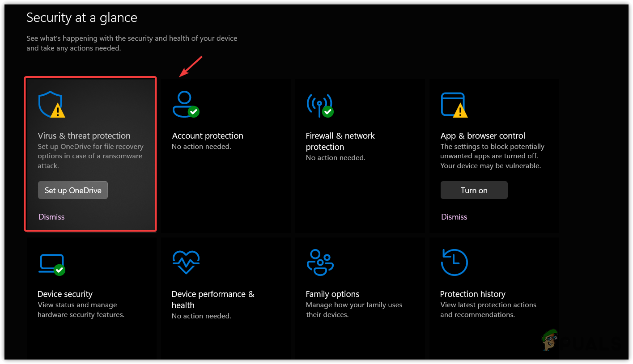The width and height of the screenshot is (633, 364).
Task: Open the Account protection title
Action: pos(208,136)
